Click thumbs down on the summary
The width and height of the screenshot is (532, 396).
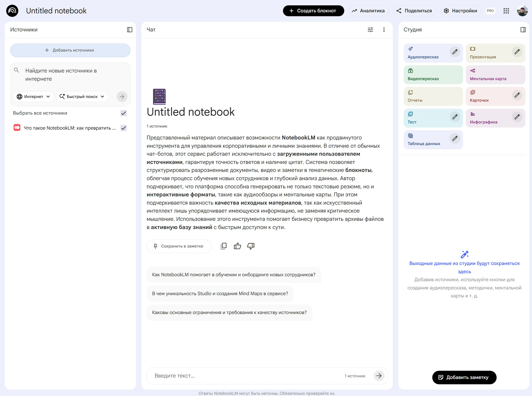pyautogui.click(x=251, y=246)
